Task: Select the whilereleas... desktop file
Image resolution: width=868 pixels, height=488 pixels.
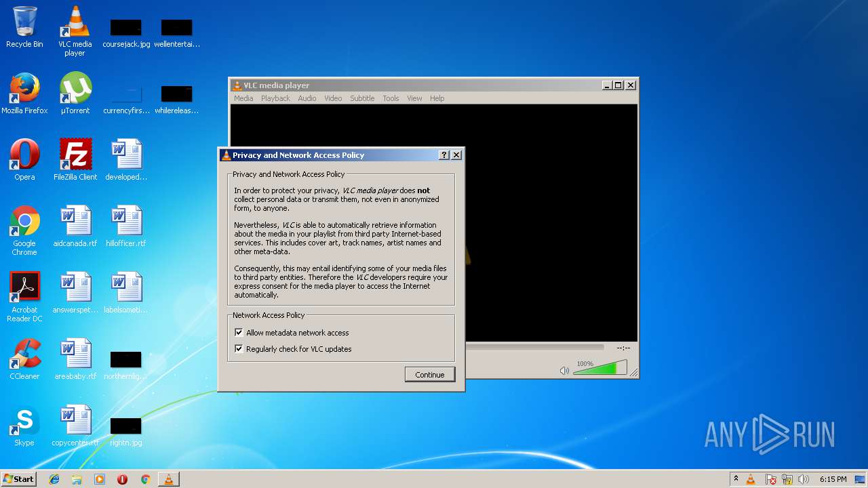Action: click(177, 100)
